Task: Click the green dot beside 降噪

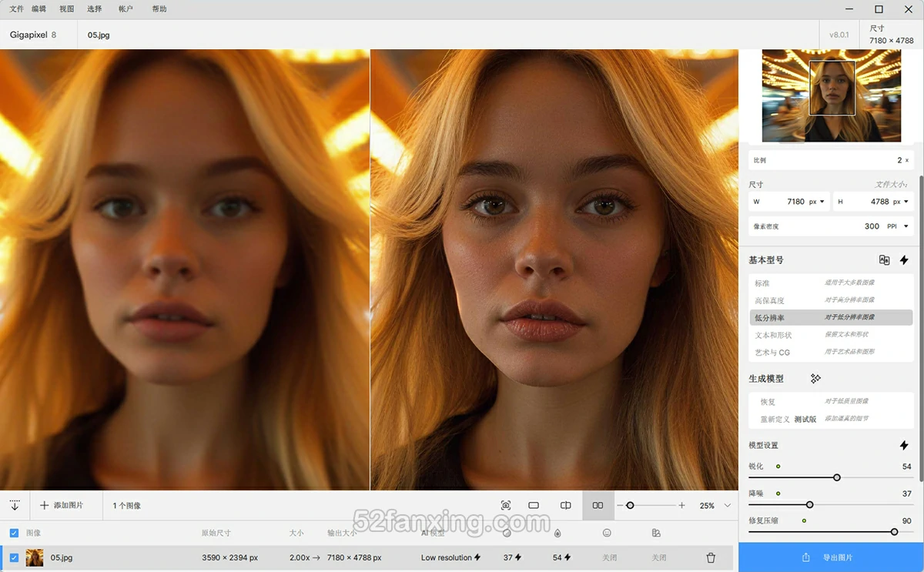Action: (x=778, y=493)
